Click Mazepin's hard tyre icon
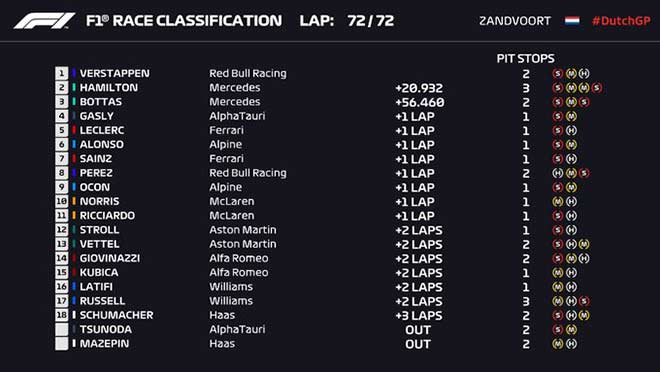Screen dimensions: 660x372 coord(571,344)
